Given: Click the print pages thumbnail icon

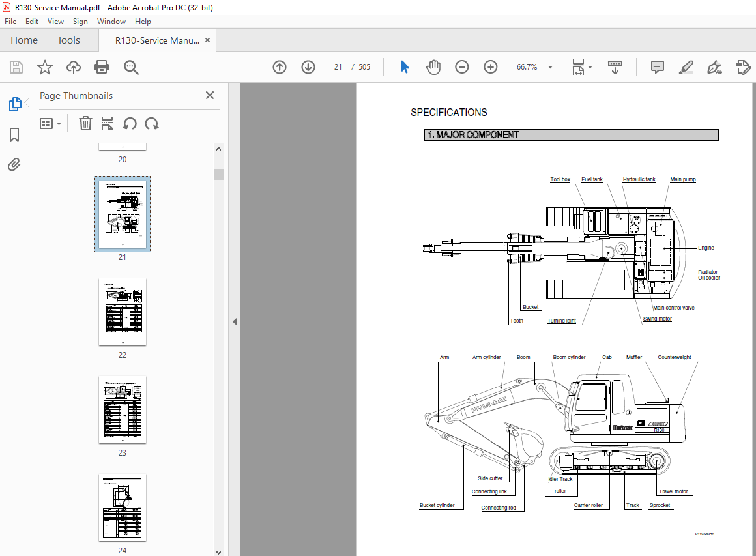Looking at the screenshot, I should [107, 123].
